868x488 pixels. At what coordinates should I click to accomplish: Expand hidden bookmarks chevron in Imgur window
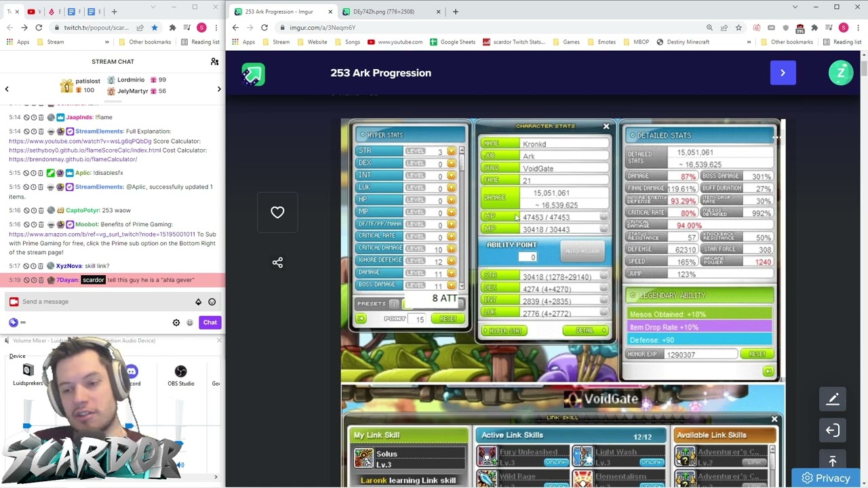coord(749,42)
